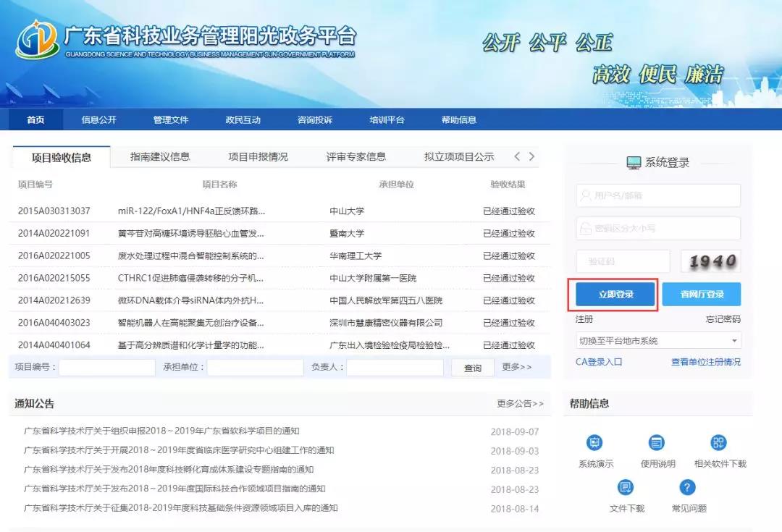Screen dimensions: 782x532
Task: Open the 信息公开 navigation menu
Action: coord(98,120)
